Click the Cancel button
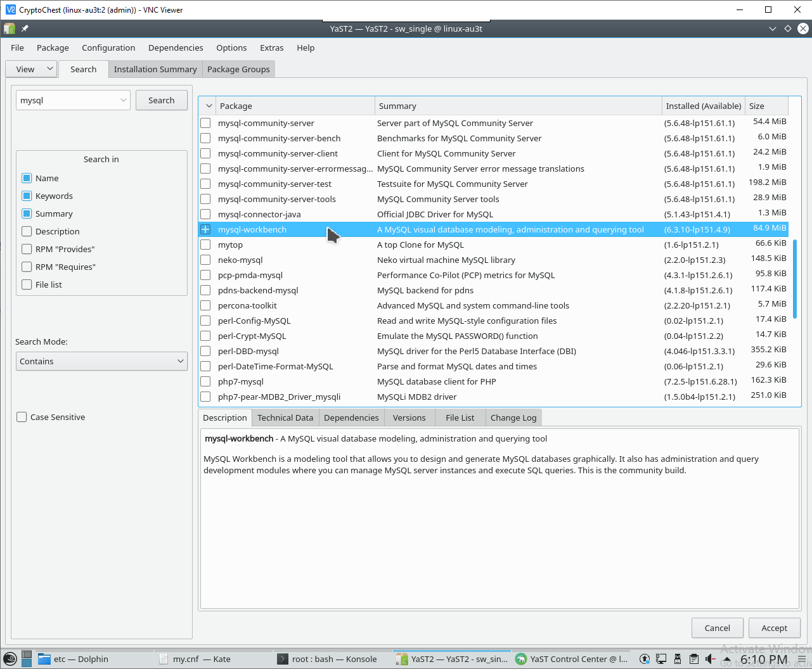The image size is (812, 669). pos(718,628)
